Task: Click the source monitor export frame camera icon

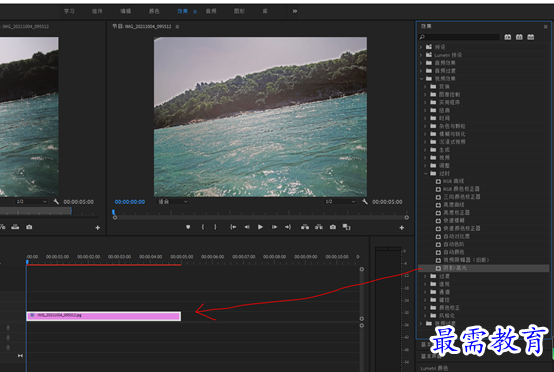Action: (29, 227)
